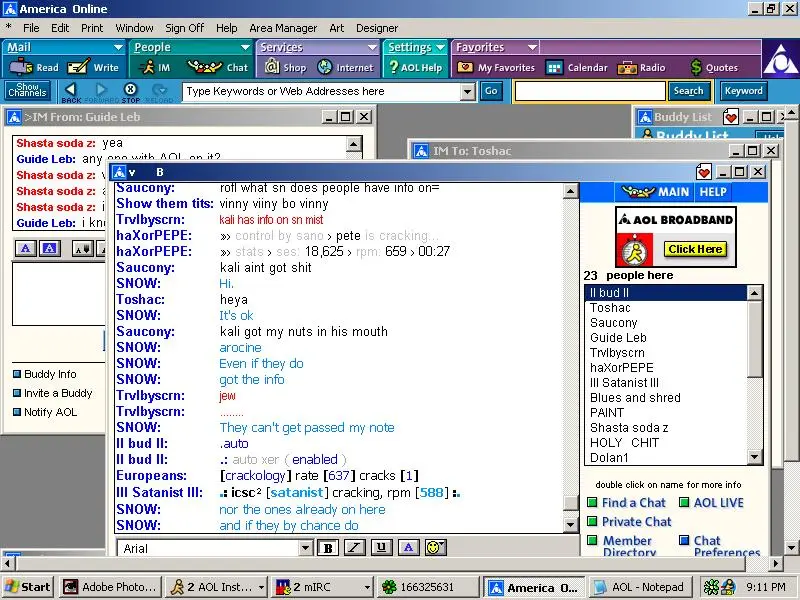This screenshot has width=800, height=600.
Task: Open the Window menu
Action: [134, 28]
